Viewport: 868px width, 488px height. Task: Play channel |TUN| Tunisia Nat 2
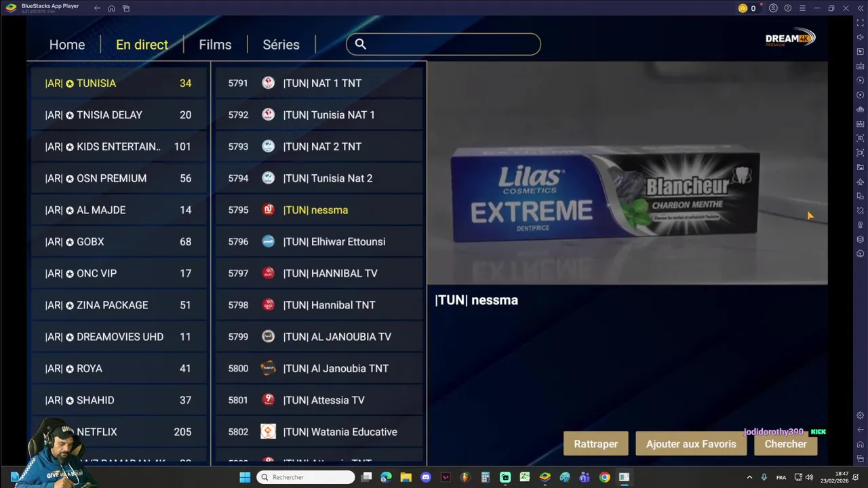(x=320, y=178)
